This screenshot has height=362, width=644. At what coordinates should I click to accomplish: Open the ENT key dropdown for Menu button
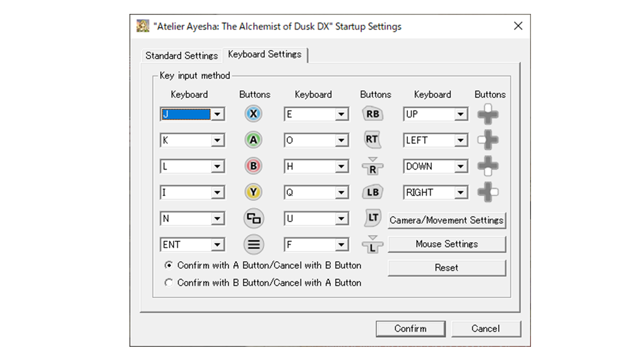[x=217, y=245]
